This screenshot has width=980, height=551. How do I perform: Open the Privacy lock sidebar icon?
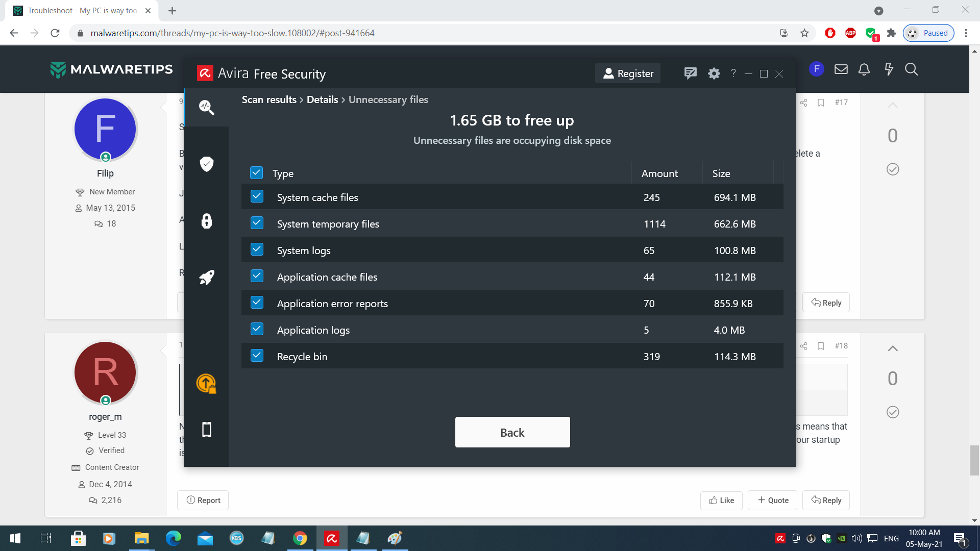click(206, 221)
